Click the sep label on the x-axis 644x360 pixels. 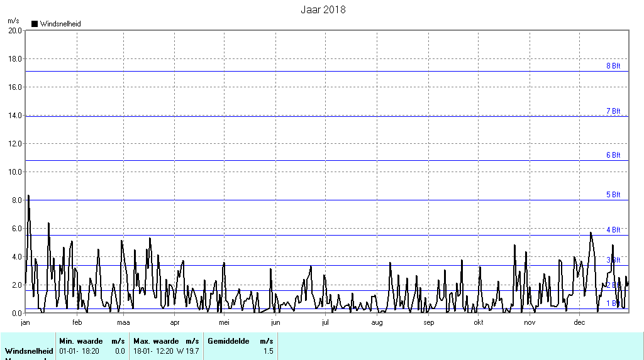[429, 322]
